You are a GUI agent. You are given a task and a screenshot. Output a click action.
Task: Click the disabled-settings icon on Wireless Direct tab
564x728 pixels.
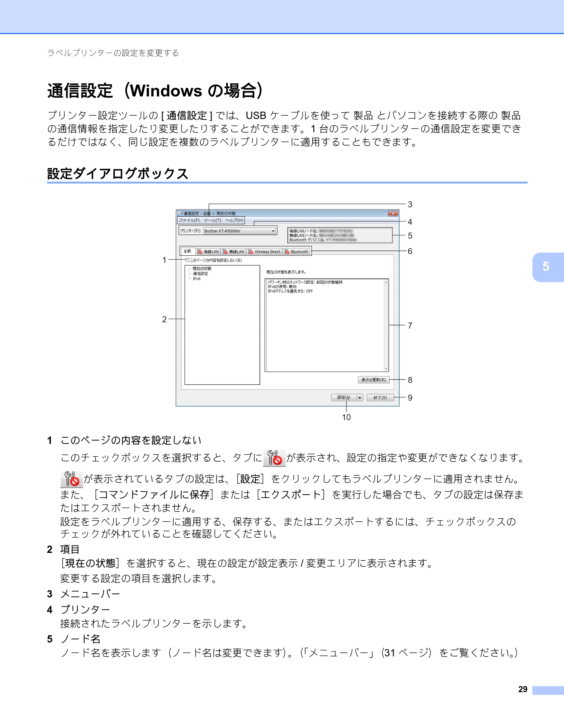tap(251, 252)
